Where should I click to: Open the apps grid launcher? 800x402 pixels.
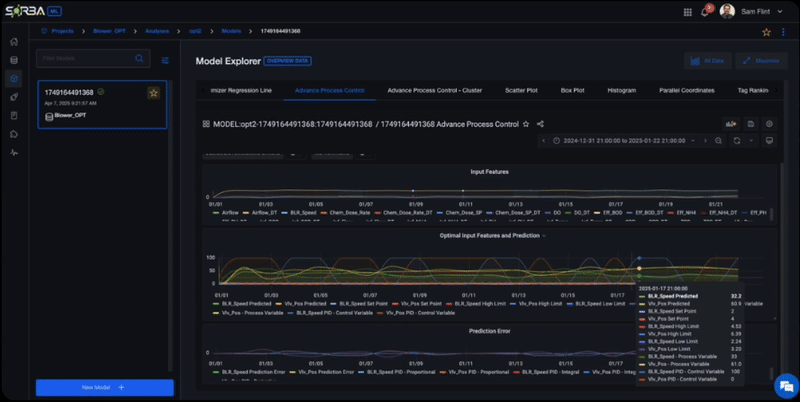pyautogui.click(x=688, y=12)
